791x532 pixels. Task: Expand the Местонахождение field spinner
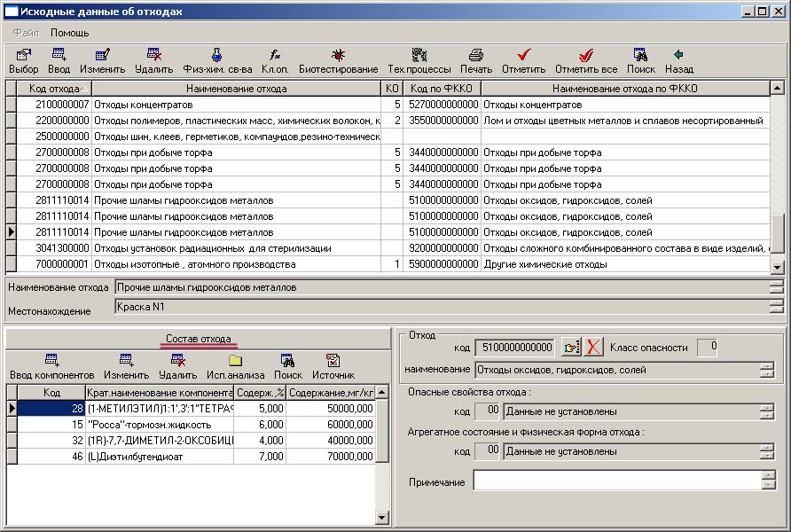777,306
